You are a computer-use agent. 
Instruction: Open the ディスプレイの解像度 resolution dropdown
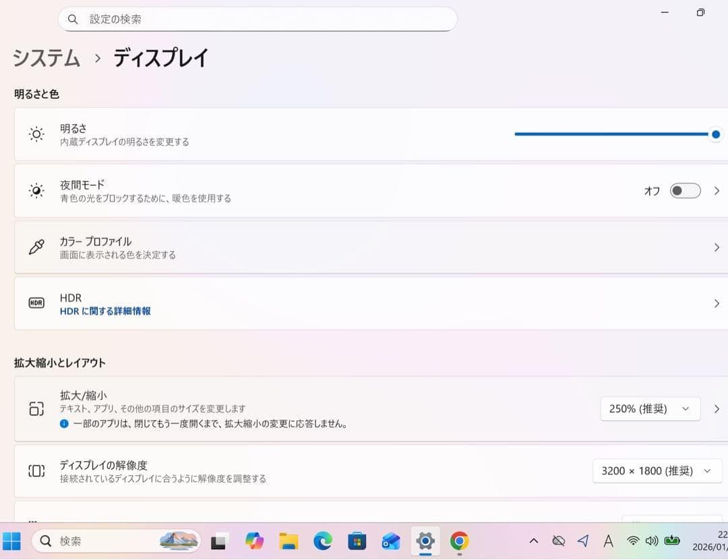coord(656,470)
